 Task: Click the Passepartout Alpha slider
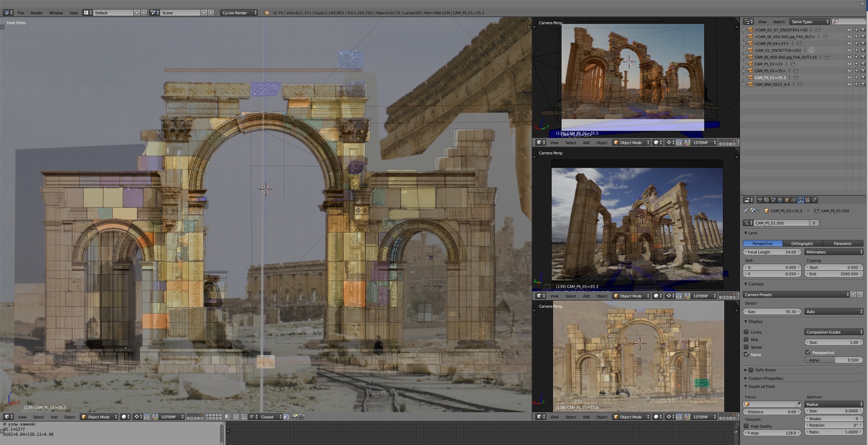click(834, 360)
